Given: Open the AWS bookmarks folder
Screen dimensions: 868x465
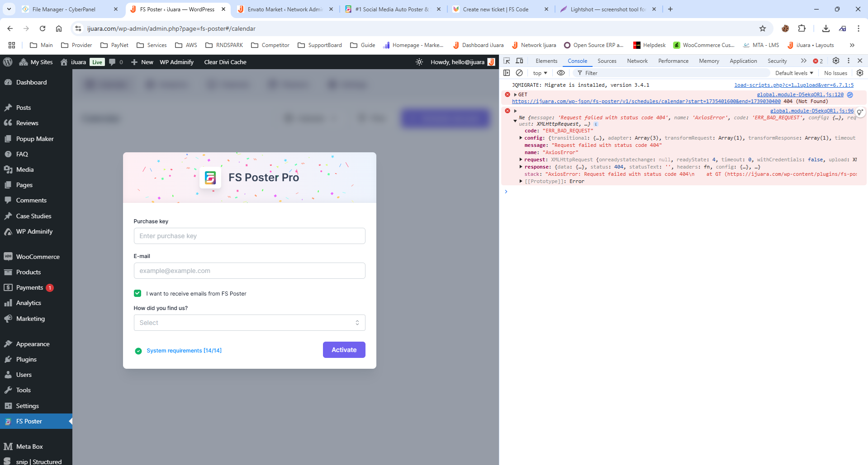Looking at the screenshot, I should tap(186, 45).
